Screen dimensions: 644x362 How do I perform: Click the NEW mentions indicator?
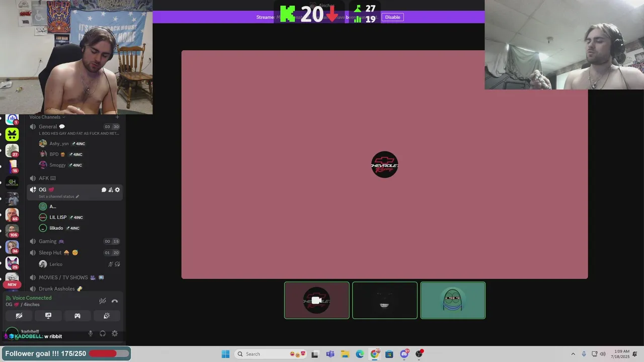tap(12, 285)
